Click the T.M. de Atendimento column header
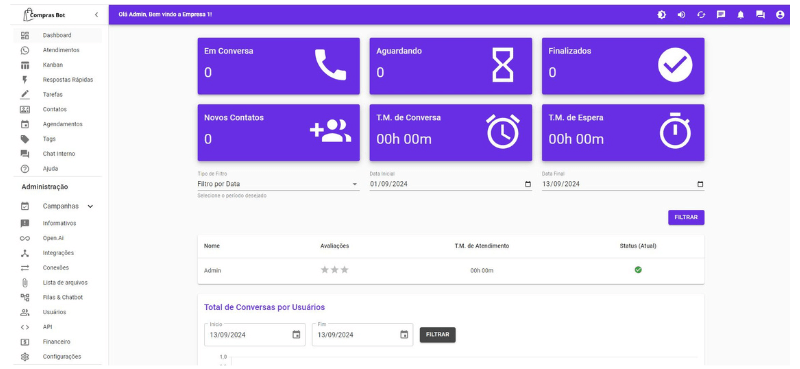Screen dimensions: 800x369 pyautogui.click(x=482, y=246)
